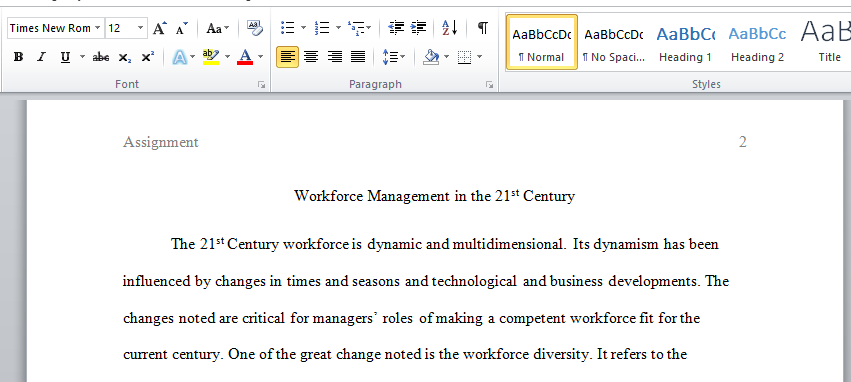851x382 pixels.
Task: Click the word 'multidimensional' in paragraph
Action: 508,244
